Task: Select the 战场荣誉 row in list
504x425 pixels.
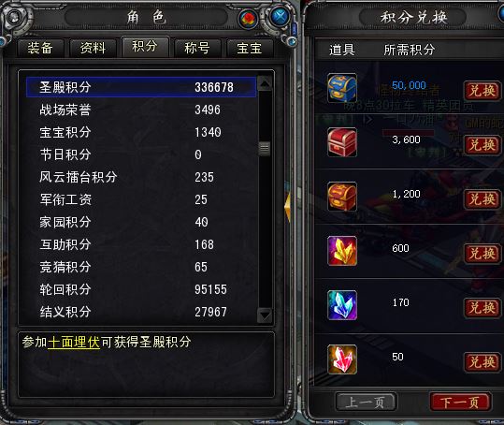Action: click(141, 110)
